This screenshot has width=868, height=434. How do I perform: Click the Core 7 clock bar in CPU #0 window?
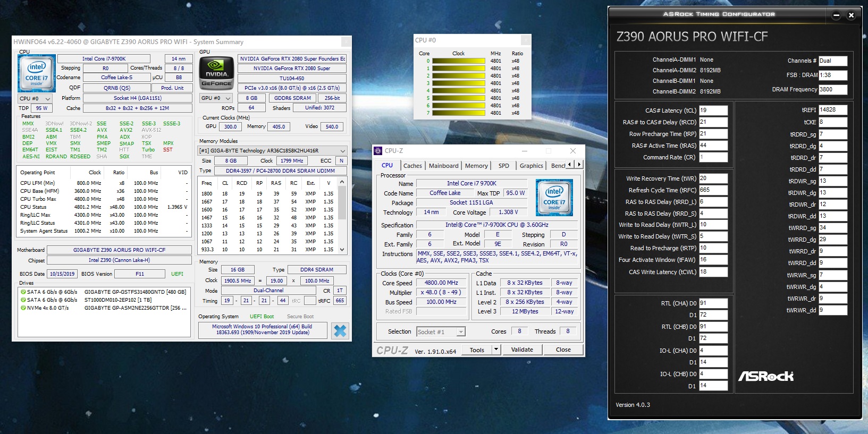tap(459, 113)
